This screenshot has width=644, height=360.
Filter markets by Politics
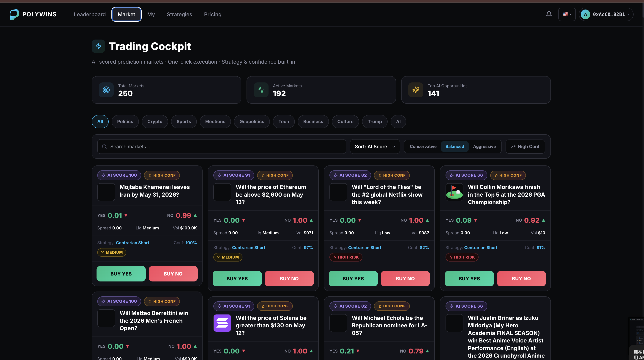(x=125, y=122)
